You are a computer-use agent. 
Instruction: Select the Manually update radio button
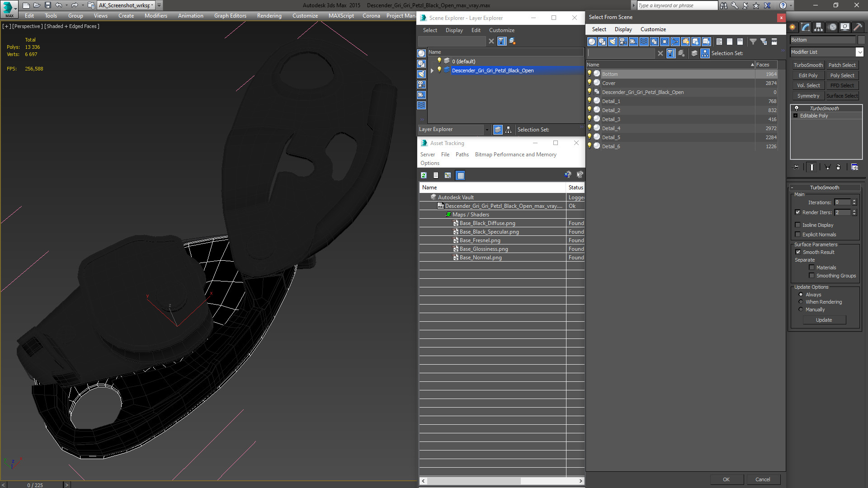tap(801, 310)
